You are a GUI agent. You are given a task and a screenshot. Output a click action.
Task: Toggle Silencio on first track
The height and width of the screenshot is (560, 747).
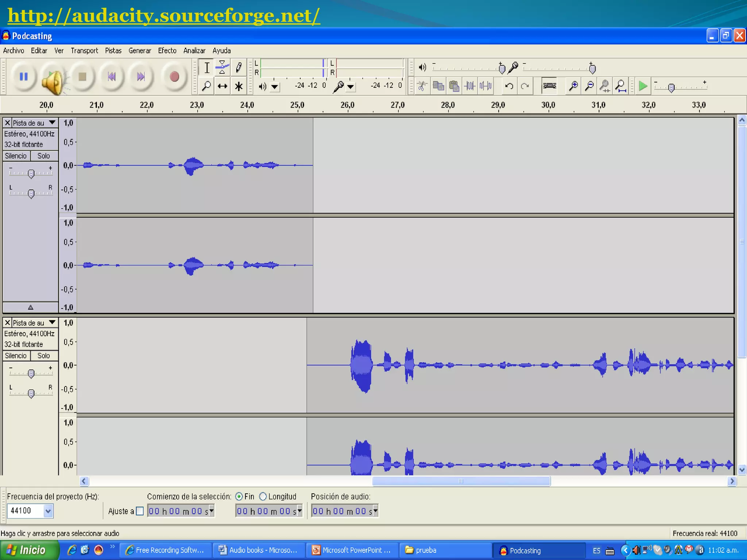point(16,156)
